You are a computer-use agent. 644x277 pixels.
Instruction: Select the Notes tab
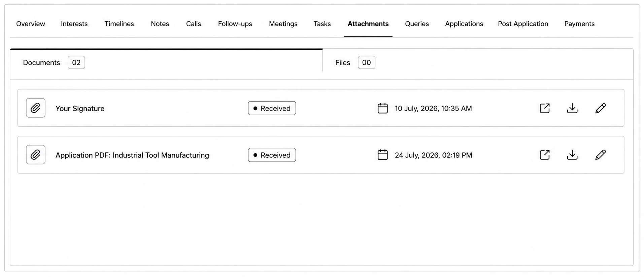click(160, 24)
